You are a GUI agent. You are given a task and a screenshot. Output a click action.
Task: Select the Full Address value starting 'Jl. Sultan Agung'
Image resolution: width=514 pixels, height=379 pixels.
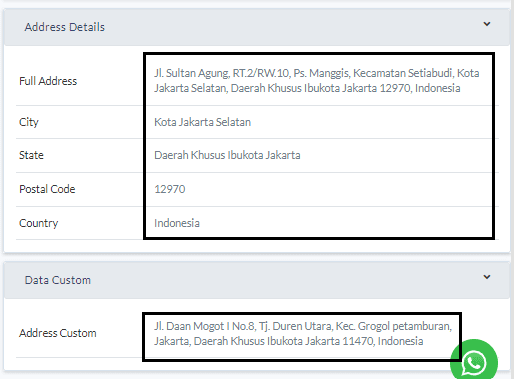point(317,80)
